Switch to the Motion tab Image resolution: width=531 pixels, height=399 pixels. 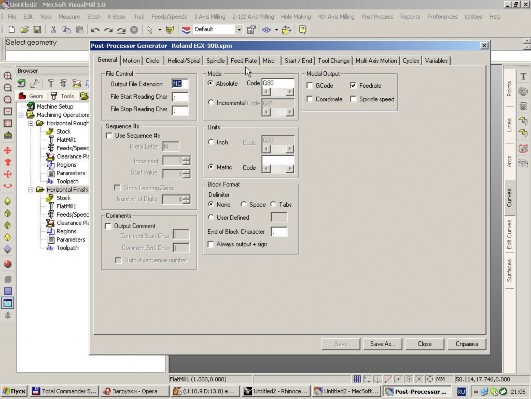tap(131, 61)
